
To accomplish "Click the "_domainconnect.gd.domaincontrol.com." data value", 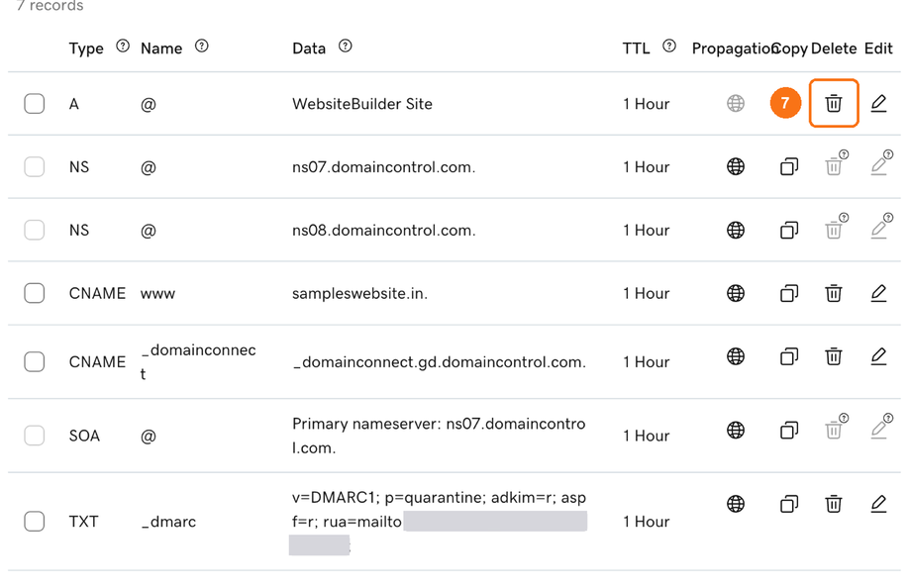I will coord(440,362).
